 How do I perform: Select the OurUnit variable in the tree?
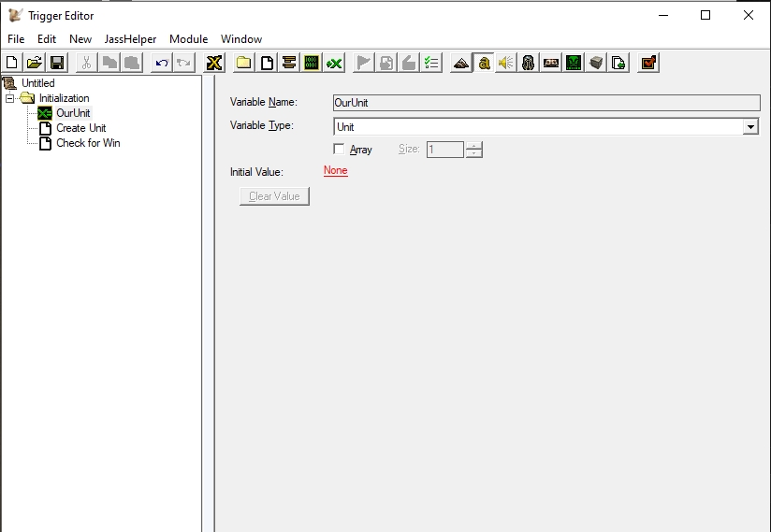click(x=73, y=113)
